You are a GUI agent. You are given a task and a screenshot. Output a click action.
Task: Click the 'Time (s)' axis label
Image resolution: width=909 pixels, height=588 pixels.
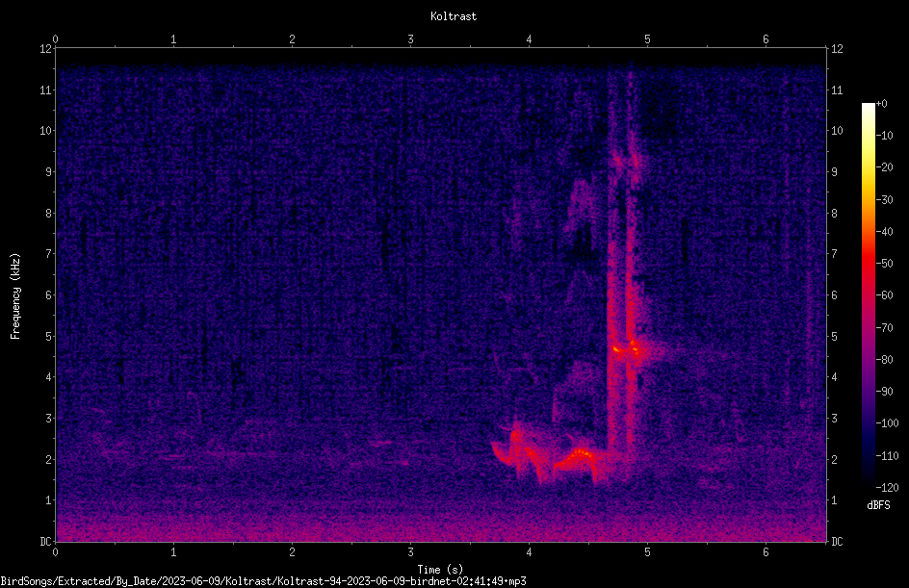(440, 570)
